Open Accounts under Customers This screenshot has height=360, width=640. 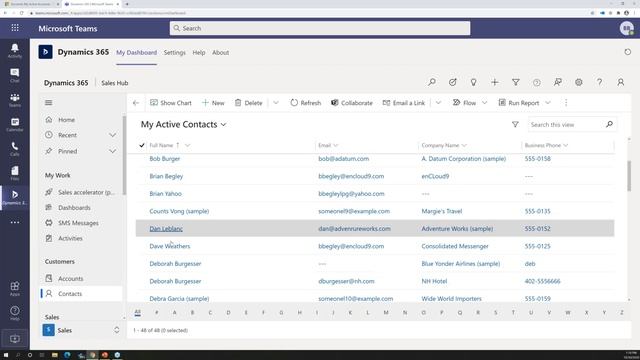coord(70,278)
